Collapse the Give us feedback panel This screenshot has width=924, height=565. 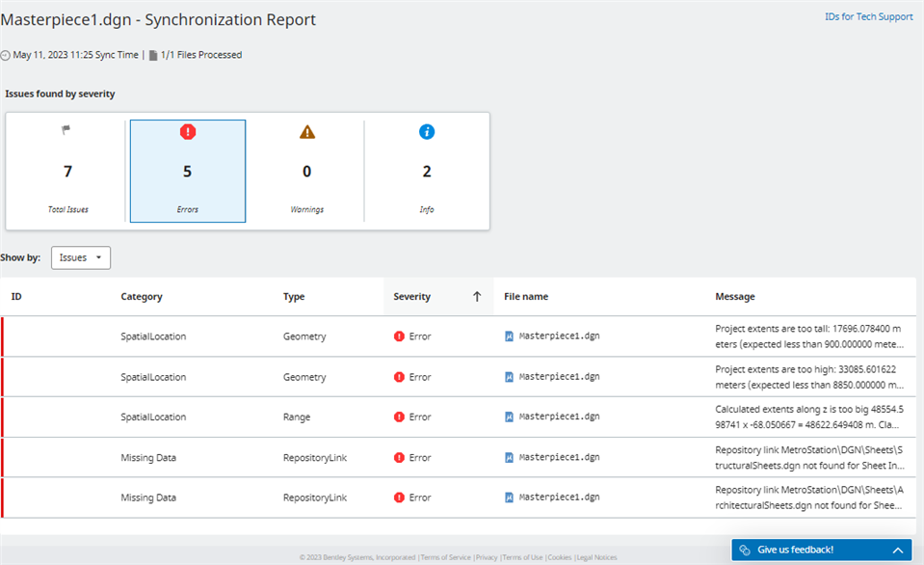pyautogui.click(x=898, y=550)
